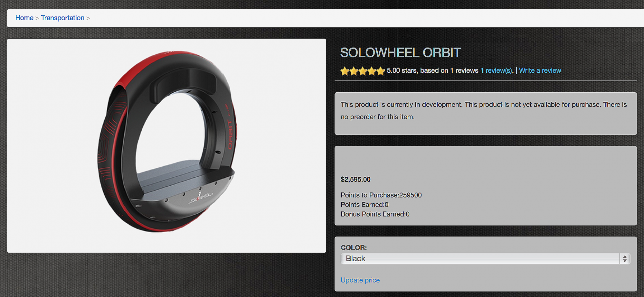Click the $2,595.00 price text
This screenshot has width=644, height=297.
(355, 180)
